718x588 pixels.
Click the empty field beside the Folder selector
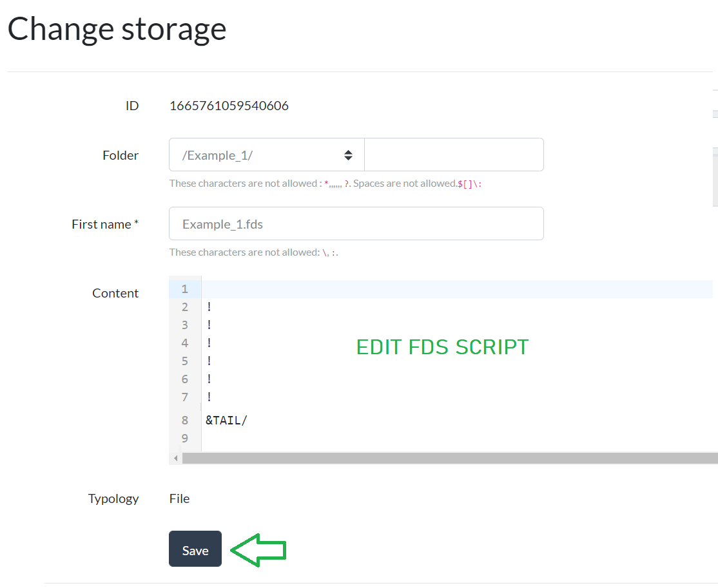(x=454, y=155)
